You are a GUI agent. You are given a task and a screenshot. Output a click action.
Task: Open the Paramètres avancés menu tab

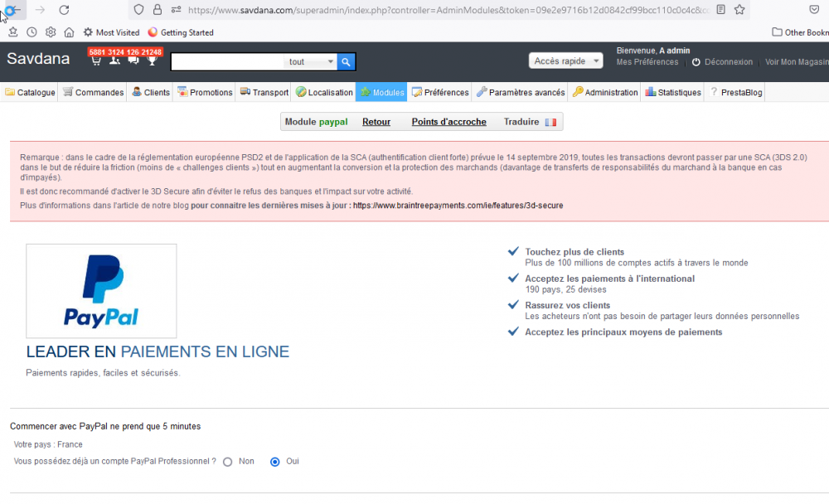pos(521,92)
